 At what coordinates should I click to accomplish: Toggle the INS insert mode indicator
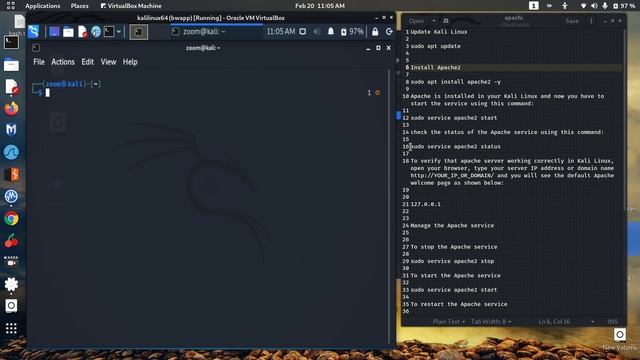point(613,322)
